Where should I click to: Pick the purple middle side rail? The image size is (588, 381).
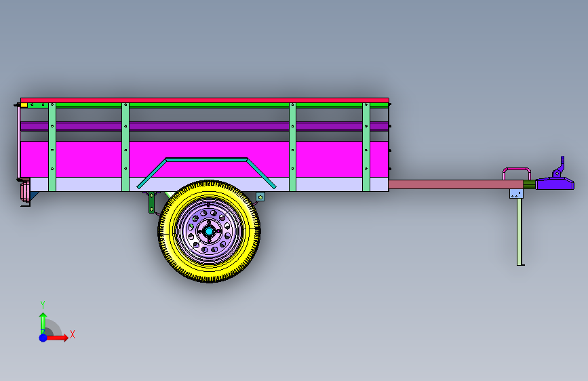204,126
